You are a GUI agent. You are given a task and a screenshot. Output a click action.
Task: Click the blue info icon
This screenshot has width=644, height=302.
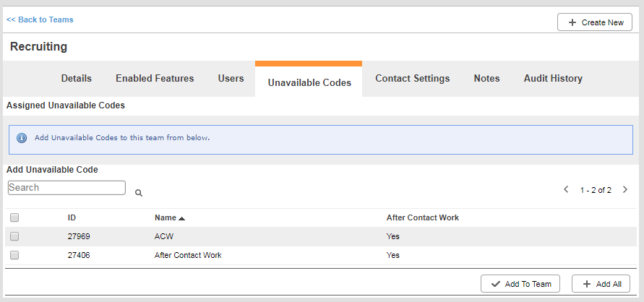click(22, 137)
